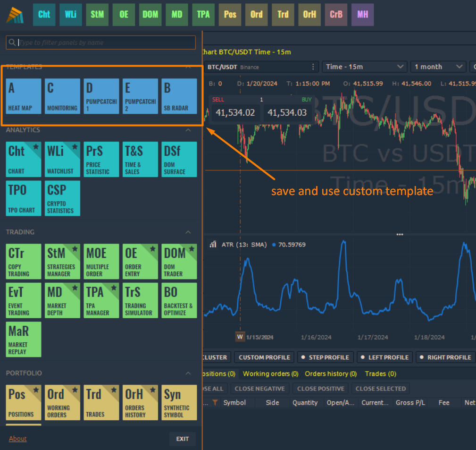
Task: Open the Copy Trading panel tile
Action: tap(24, 261)
